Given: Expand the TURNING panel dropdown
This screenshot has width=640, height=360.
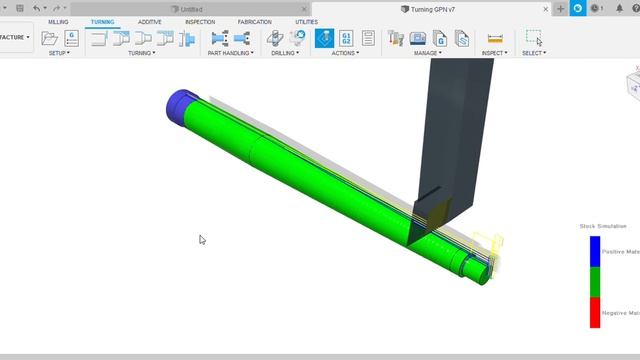Looking at the screenshot, I should 142,53.
